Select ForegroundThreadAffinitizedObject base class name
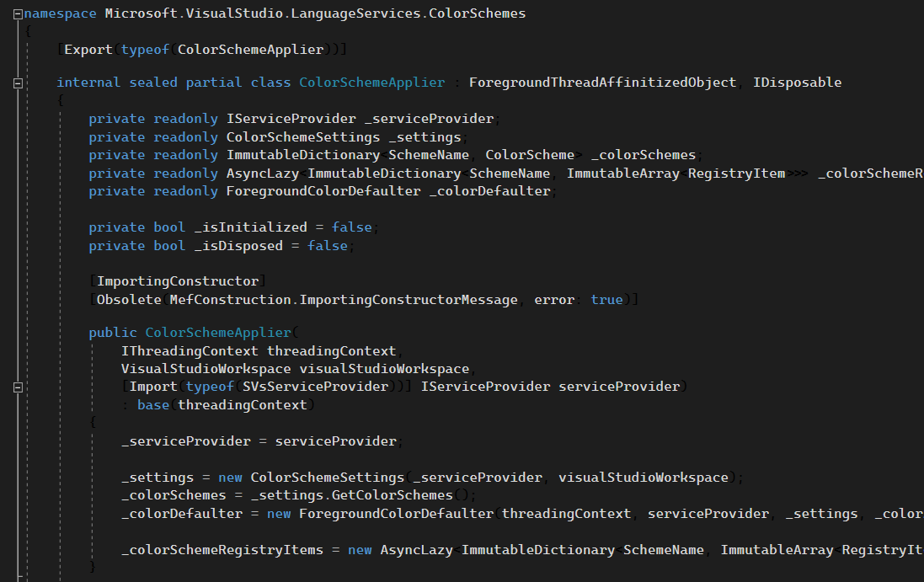This screenshot has width=924, height=582. pos(602,83)
